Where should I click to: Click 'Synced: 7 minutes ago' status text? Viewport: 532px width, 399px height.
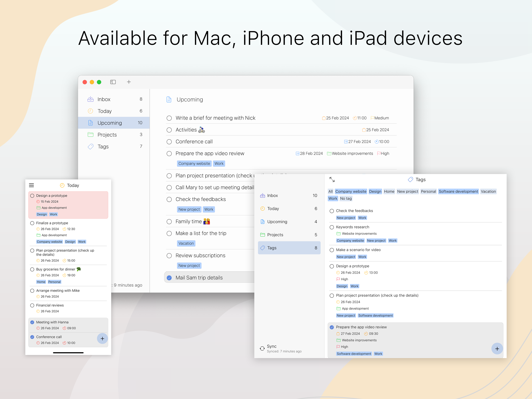coord(284,351)
